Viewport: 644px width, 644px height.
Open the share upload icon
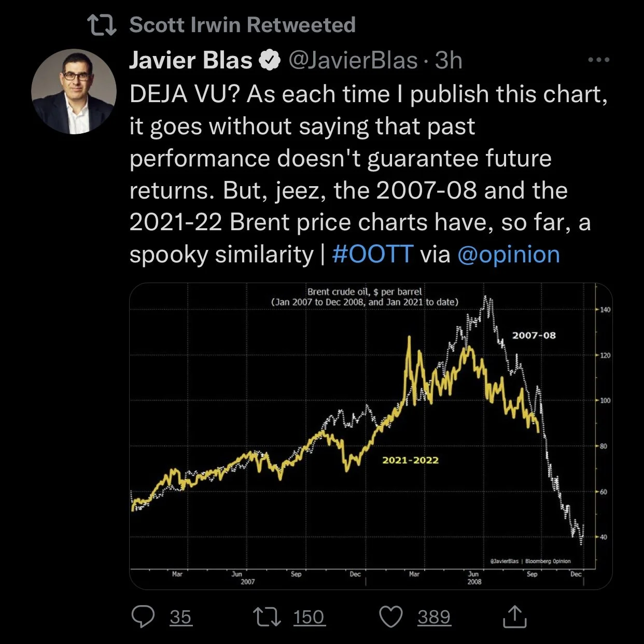point(515,616)
